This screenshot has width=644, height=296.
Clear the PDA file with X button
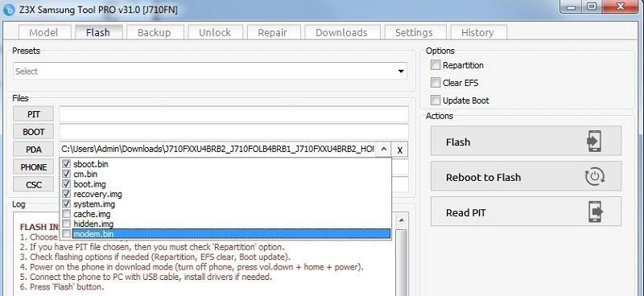coord(399,150)
